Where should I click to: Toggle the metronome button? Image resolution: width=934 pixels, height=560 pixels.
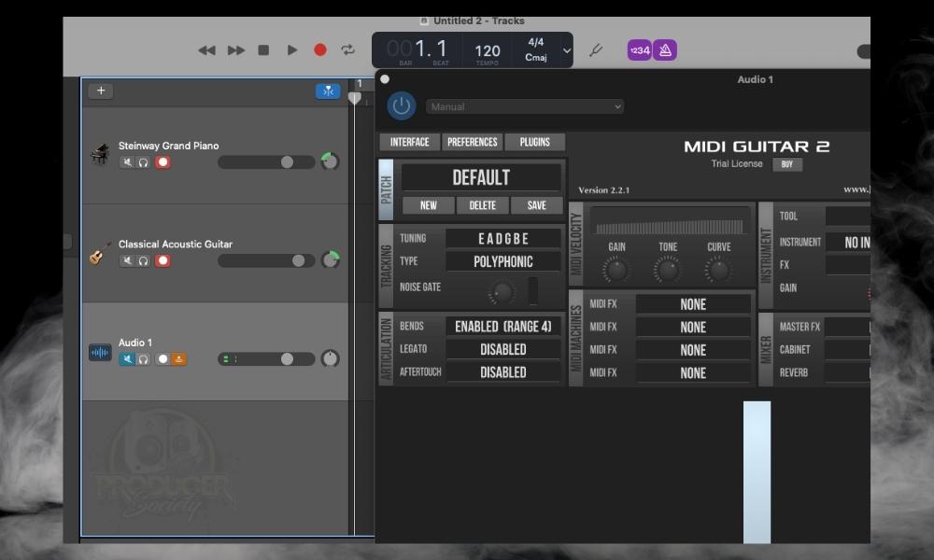(665, 50)
